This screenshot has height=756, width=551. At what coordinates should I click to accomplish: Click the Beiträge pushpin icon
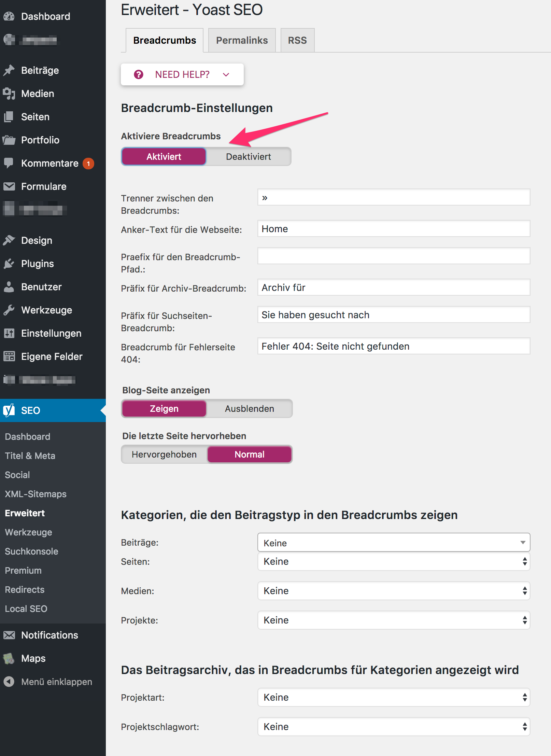[9, 70]
